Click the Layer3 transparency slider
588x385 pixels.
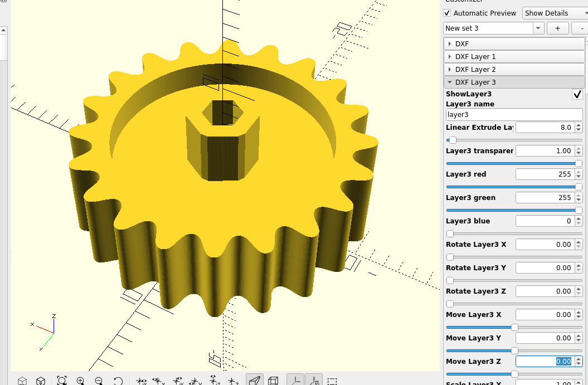coord(514,163)
